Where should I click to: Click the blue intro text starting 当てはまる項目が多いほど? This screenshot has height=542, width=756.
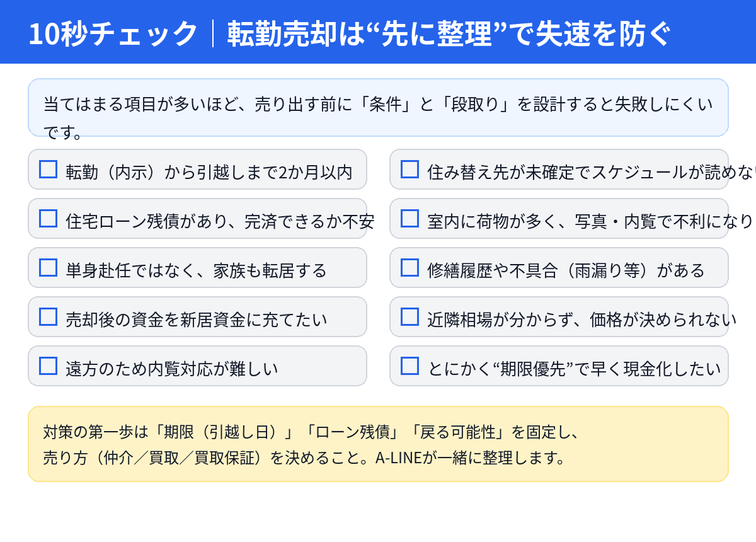point(378,105)
